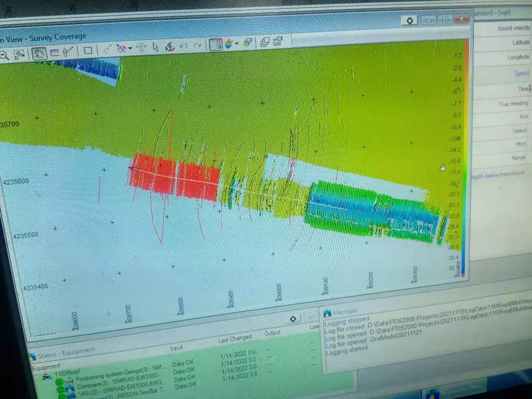Viewport: 532px width, 399px height.
Task: Click the follow vessel ship icon
Action: 170,46
